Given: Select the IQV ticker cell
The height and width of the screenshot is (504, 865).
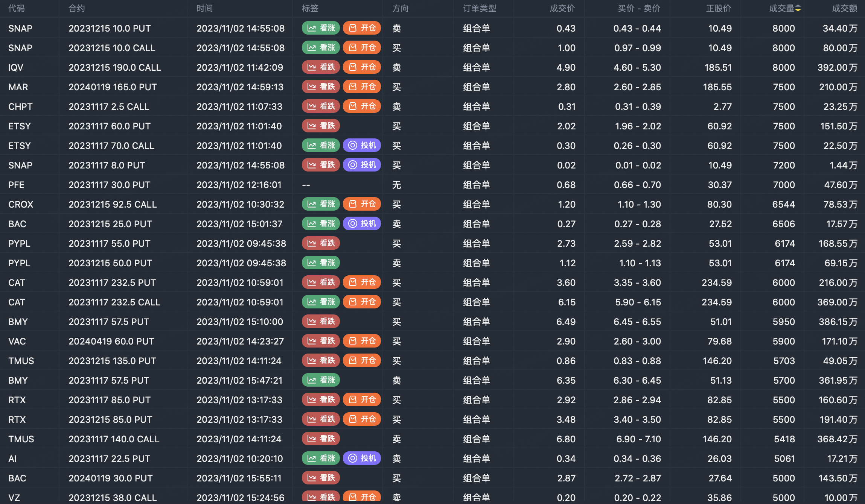Looking at the screenshot, I should [x=16, y=68].
